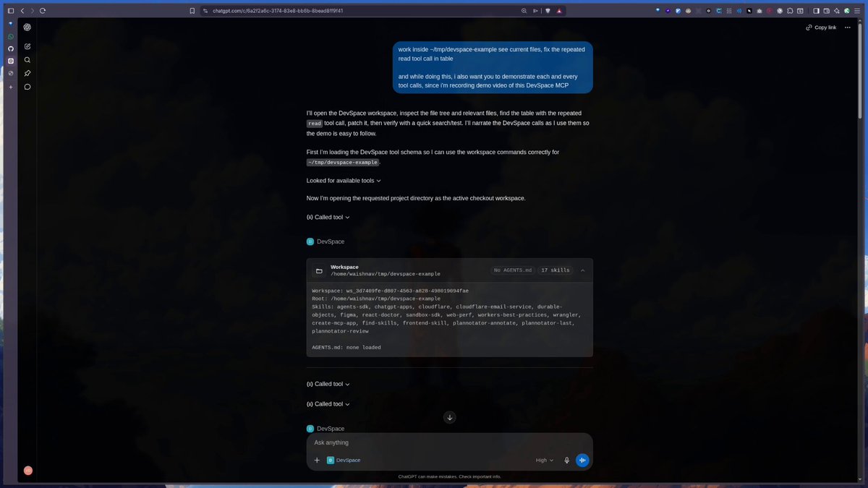Add attachments with the plus icon
The width and height of the screenshot is (868, 488).
tap(317, 461)
